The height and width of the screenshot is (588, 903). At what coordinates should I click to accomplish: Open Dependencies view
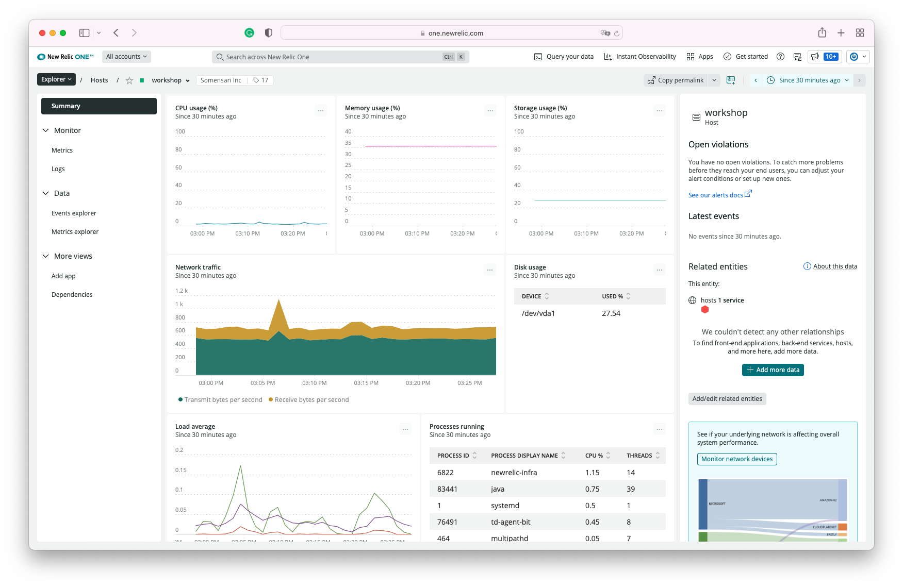72,295
